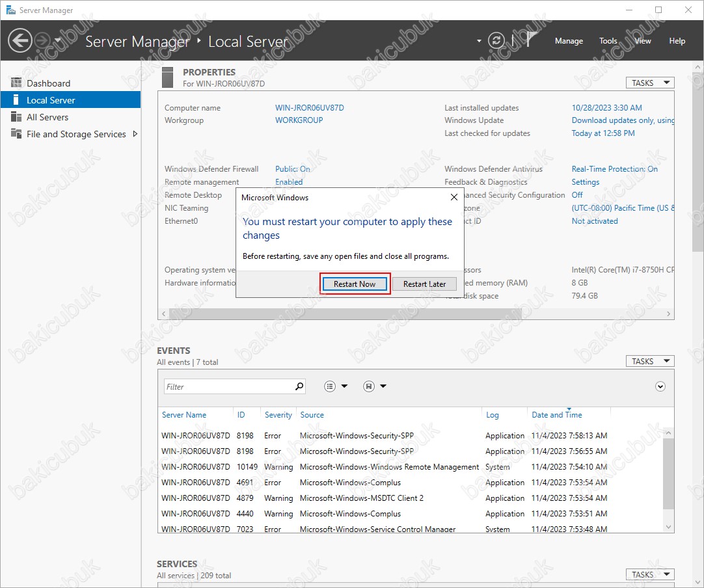
Task: Click Feedback & Diagnostics Settings link
Action: [x=585, y=181]
